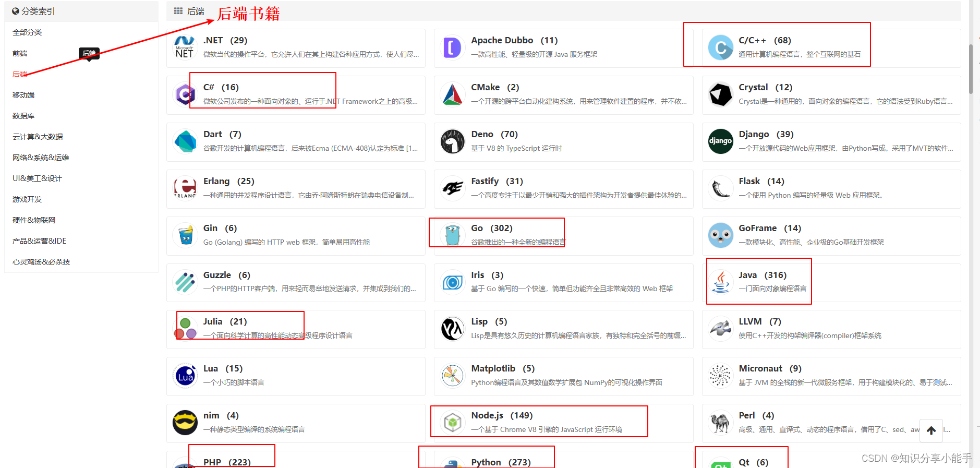Click the Flask horn icon

click(720, 188)
